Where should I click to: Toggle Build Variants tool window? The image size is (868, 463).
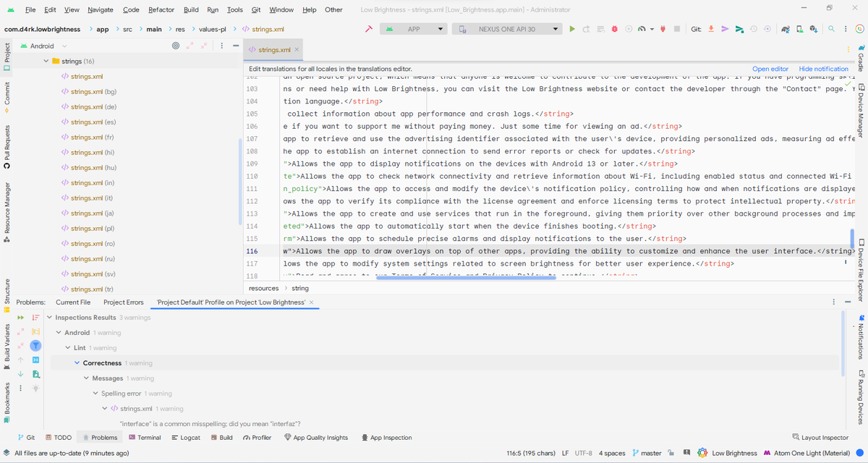point(7,347)
